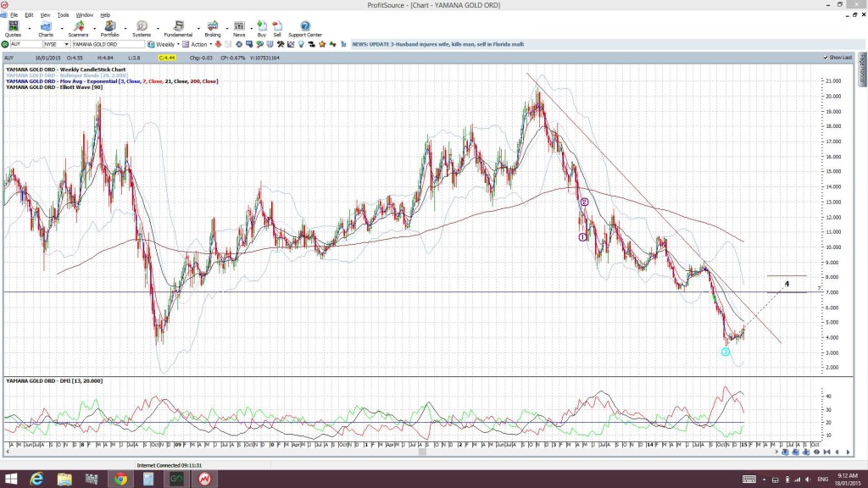Click the Weekly period calendar icon
The height and width of the screenshot is (488, 868).
151,44
